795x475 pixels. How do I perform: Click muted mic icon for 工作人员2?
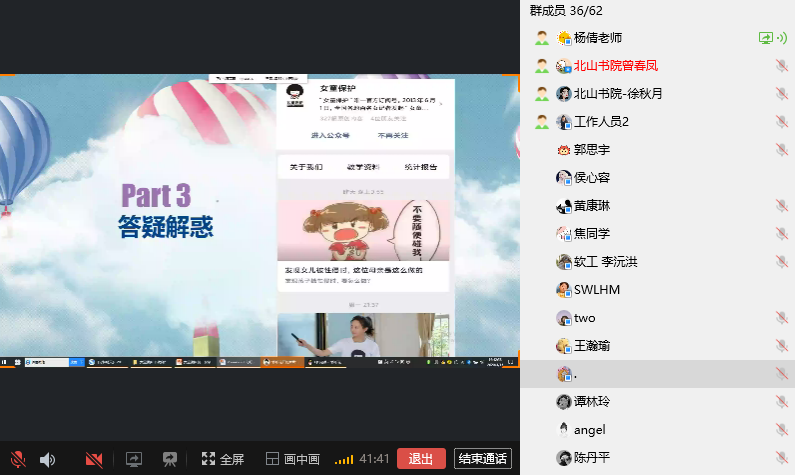[781, 122]
